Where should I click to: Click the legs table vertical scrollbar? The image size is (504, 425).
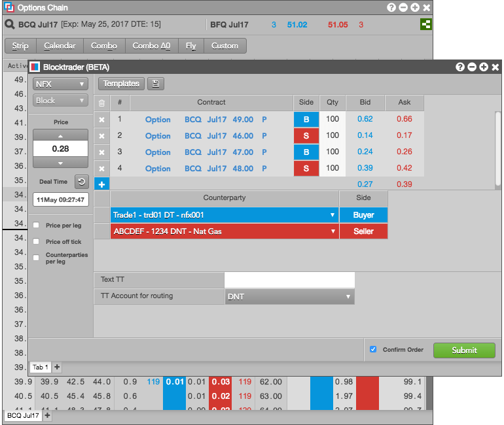(498, 148)
